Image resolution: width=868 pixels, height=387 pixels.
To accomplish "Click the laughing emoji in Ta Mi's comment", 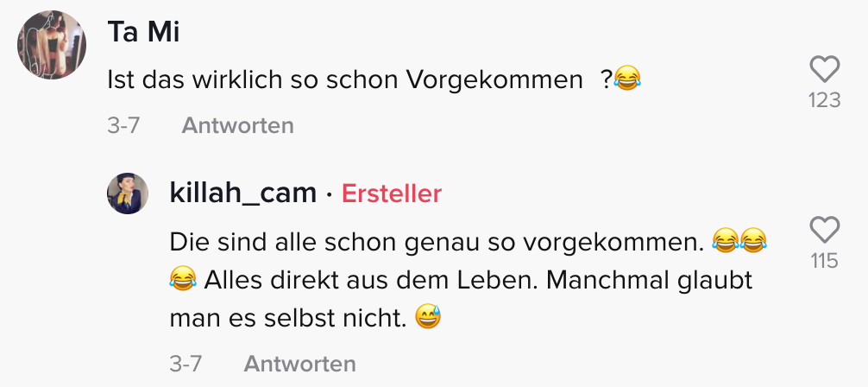I will point(627,81).
